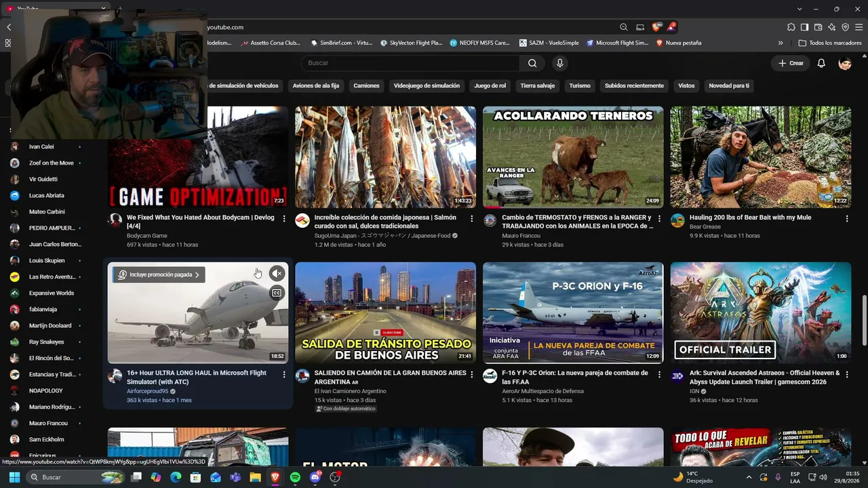Screen dimensions: 868x488
Task: Open the Brave VPN shield icon
Action: pyautogui.click(x=846, y=27)
